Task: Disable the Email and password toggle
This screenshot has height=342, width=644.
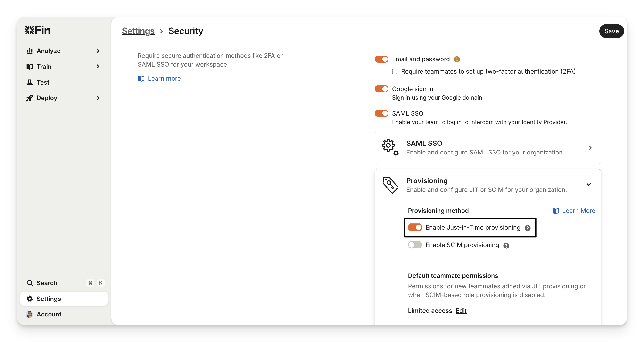Action: point(381,59)
